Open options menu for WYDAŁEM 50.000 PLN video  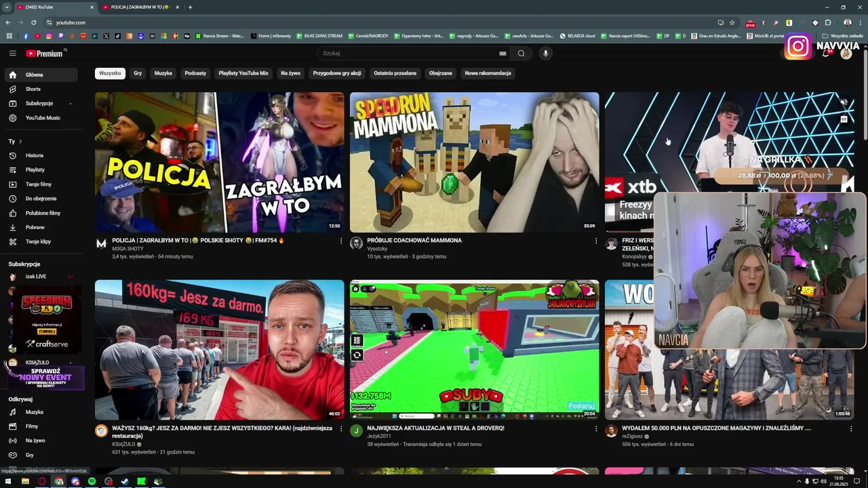(851, 428)
